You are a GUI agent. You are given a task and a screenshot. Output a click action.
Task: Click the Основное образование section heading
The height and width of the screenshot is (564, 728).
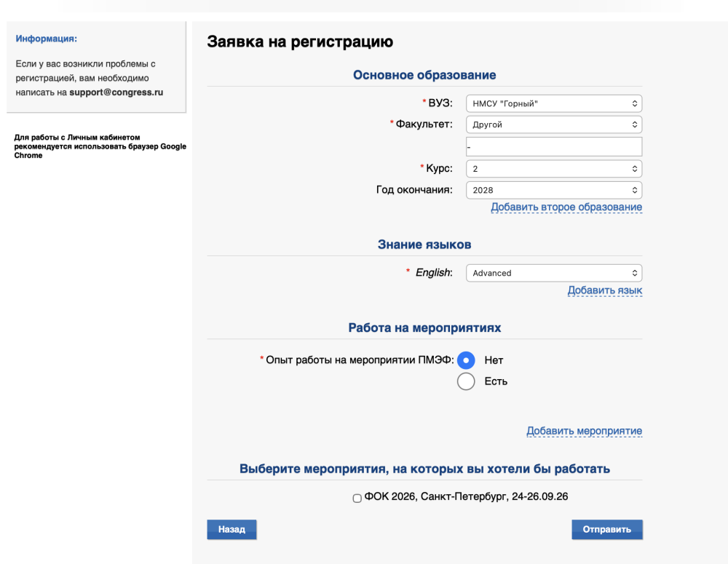pyautogui.click(x=424, y=75)
